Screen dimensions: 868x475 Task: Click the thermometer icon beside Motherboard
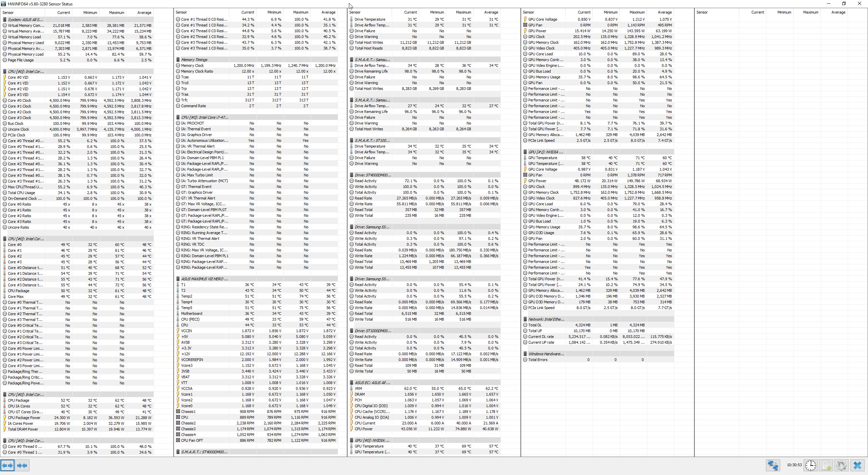point(178,313)
